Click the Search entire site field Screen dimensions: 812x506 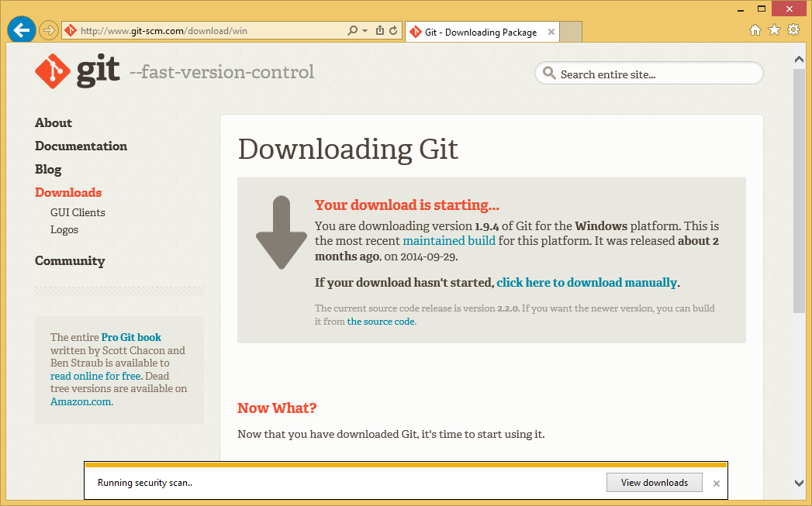[649, 74]
